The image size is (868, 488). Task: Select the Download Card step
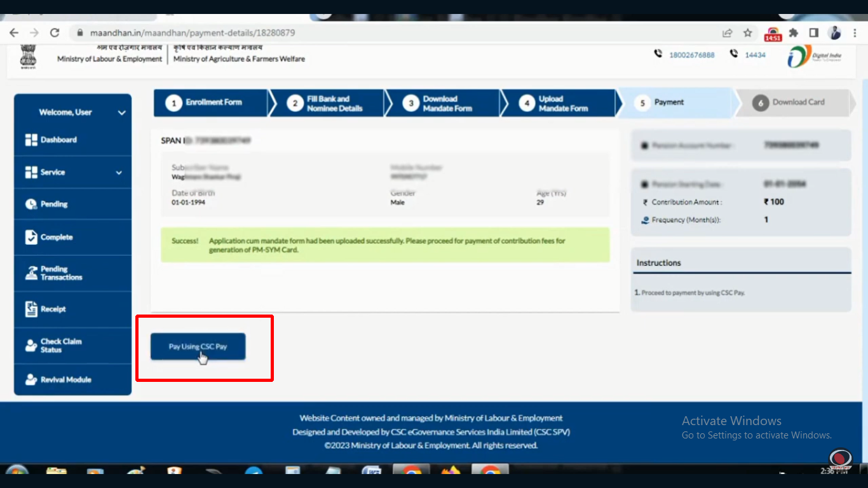click(791, 103)
